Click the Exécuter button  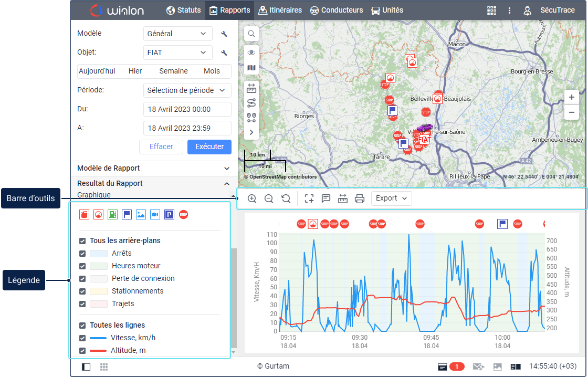click(209, 146)
